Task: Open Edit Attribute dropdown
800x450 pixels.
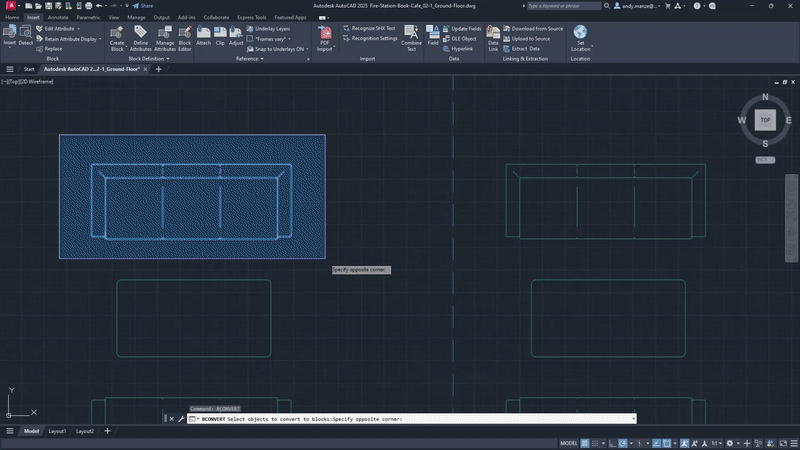Action: pos(78,29)
